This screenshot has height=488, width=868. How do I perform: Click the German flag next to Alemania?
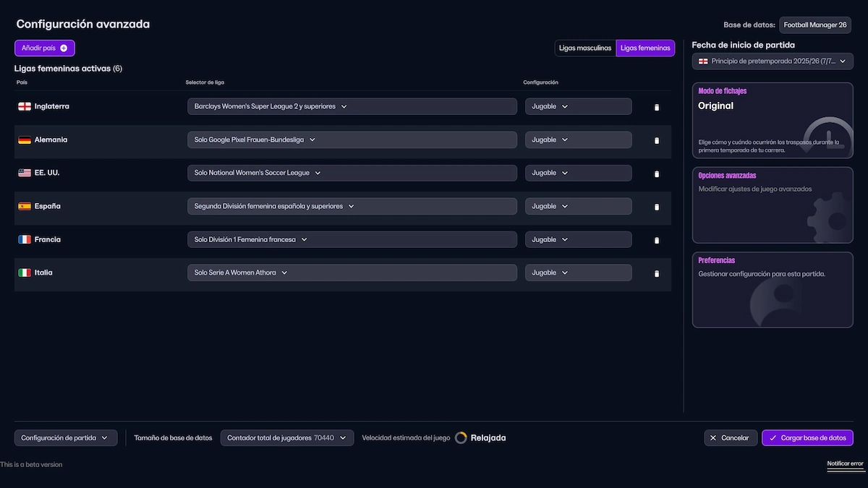click(x=25, y=140)
